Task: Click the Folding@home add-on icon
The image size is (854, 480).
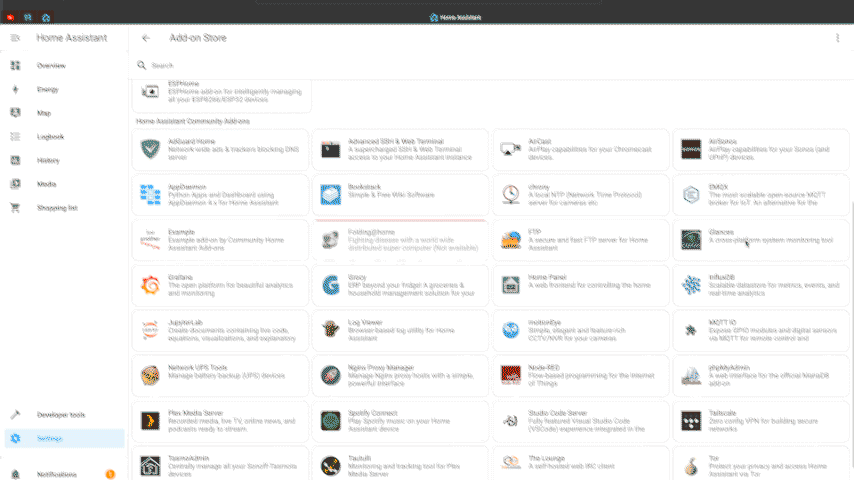Action: pos(331,240)
